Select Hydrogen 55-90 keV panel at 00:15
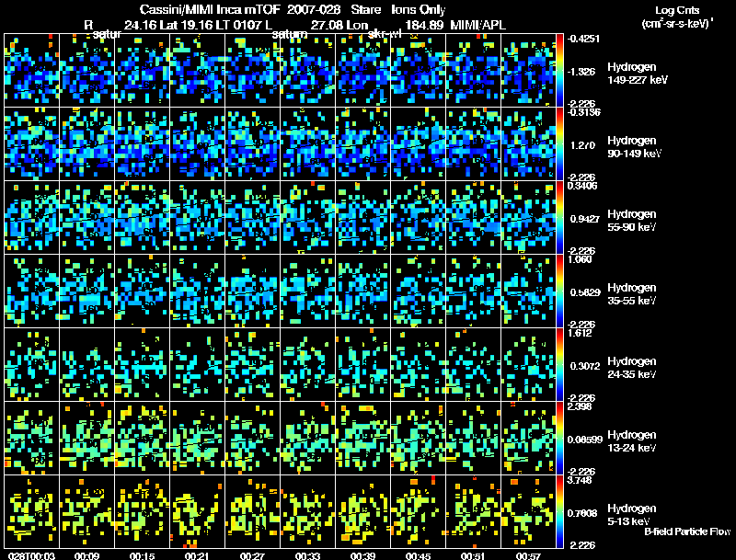Image resolution: width=736 pixels, height=560 pixels. 143,217
